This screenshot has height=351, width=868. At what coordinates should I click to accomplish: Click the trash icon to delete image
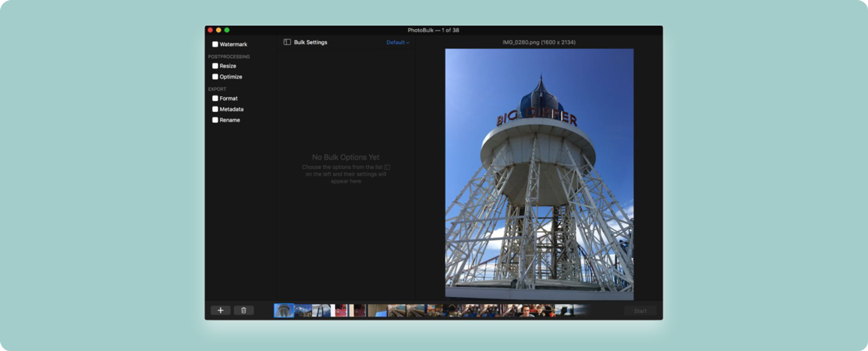tap(243, 310)
